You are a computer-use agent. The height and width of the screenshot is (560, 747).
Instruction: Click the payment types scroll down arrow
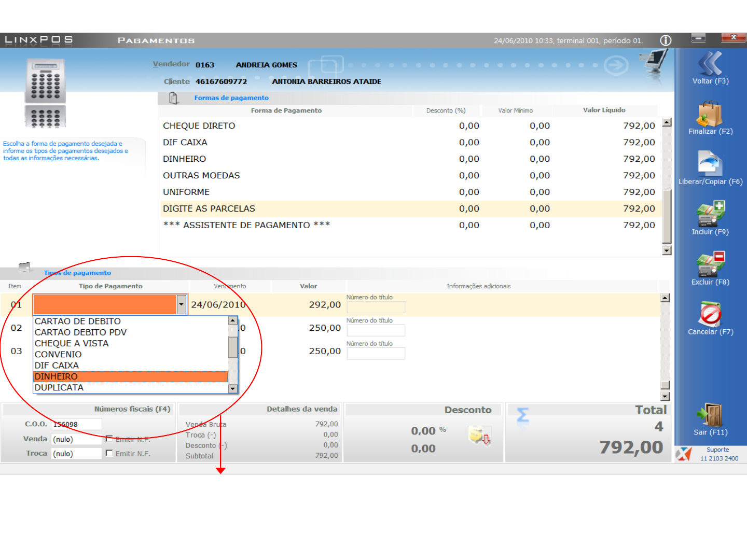[665, 397]
